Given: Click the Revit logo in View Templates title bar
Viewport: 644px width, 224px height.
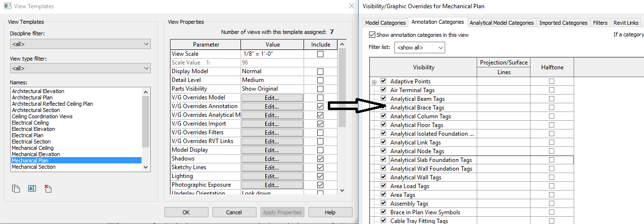Looking at the screenshot, I should coord(6,6).
